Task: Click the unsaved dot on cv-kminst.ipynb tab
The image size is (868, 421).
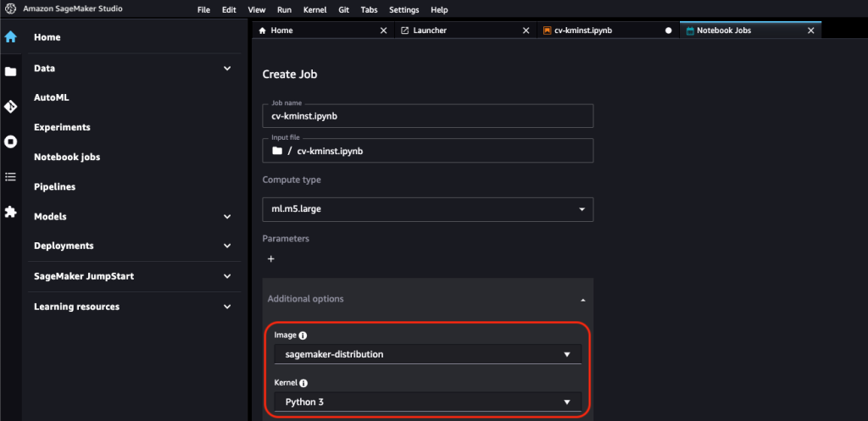Action: [668, 30]
